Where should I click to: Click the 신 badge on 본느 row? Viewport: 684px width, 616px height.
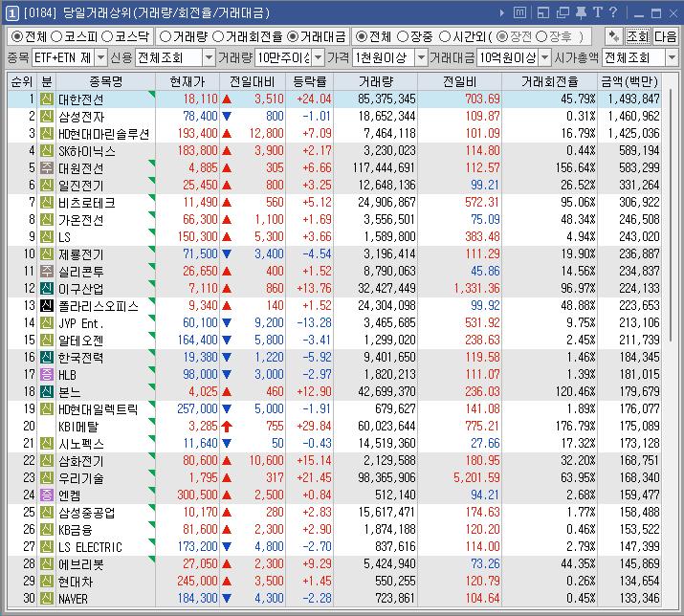coord(47,391)
